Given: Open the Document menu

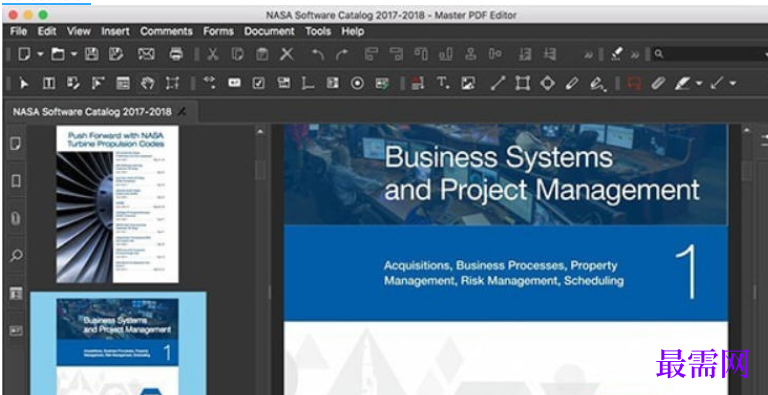Looking at the screenshot, I should [x=269, y=31].
